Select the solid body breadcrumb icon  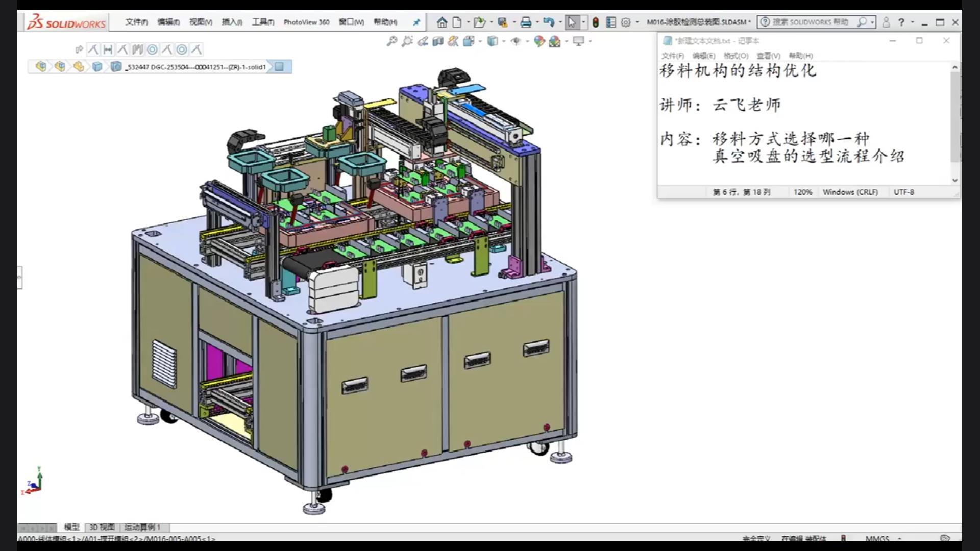point(116,66)
